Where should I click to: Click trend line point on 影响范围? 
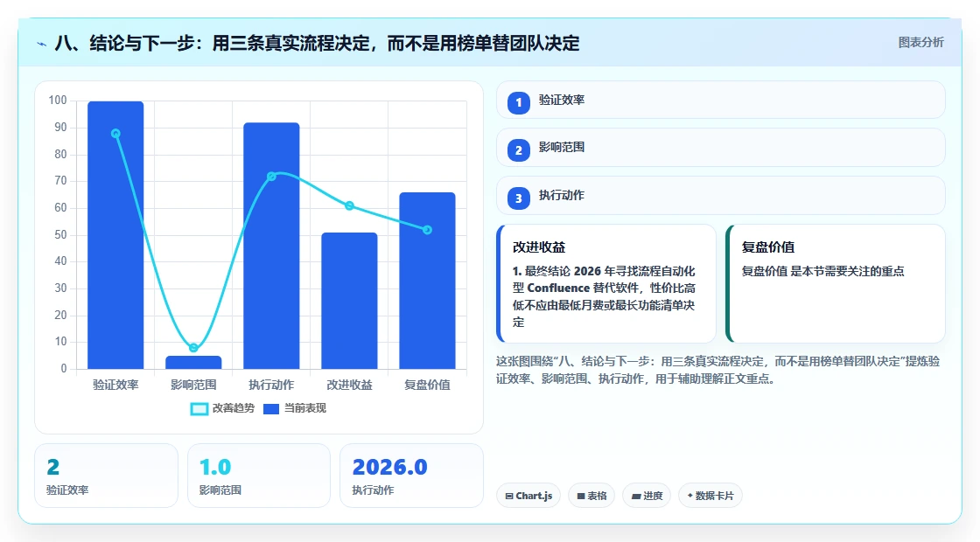[x=193, y=348]
